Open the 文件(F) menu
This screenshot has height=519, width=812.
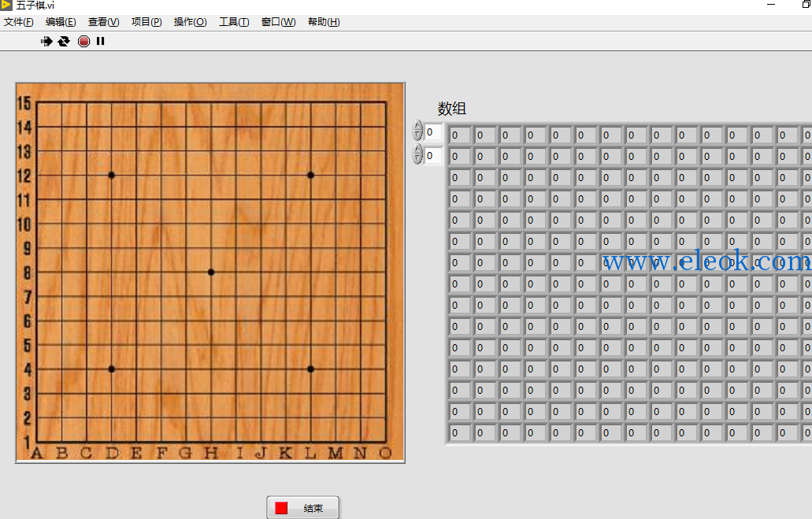point(19,22)
